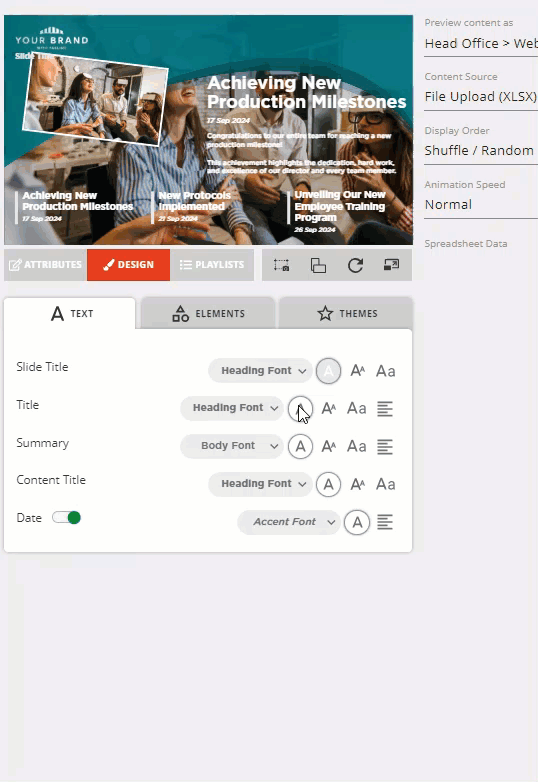Click the expand preview window icon

[x=391, y=265]
